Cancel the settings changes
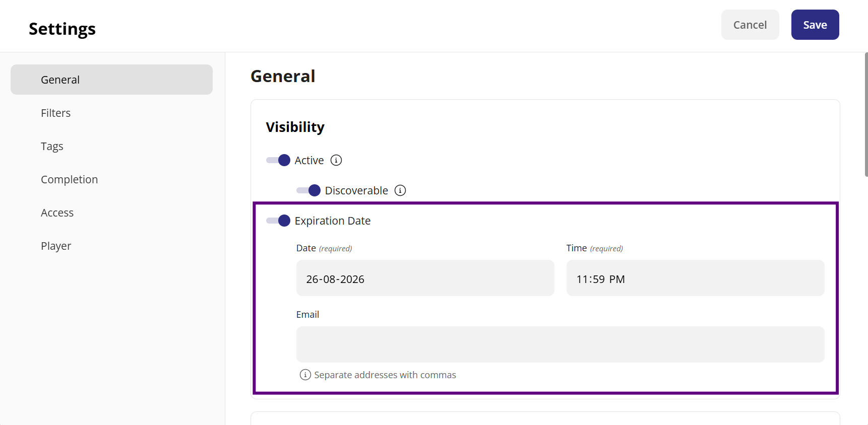Screen dimensions: 868x425 [x=750, y=25]
